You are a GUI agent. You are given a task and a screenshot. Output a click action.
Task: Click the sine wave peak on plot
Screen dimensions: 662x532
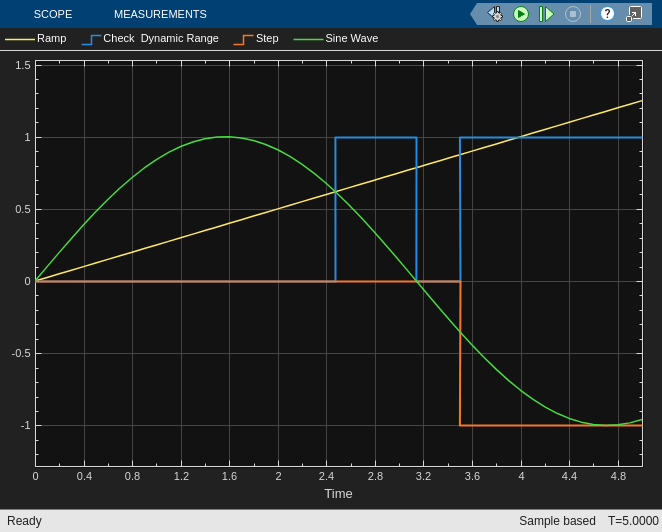tap(226, 137)
